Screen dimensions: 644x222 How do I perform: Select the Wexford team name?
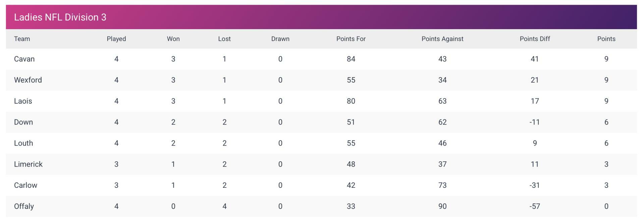click(28, 80)
